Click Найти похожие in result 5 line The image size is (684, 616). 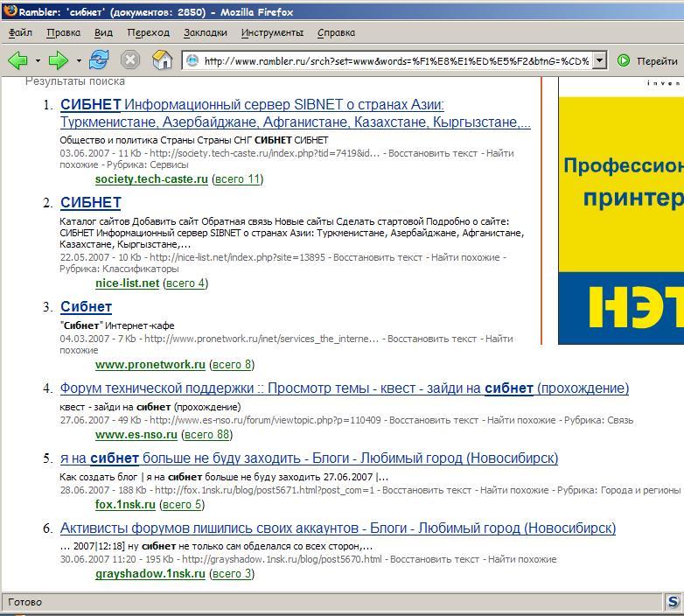tap(514, 490)
